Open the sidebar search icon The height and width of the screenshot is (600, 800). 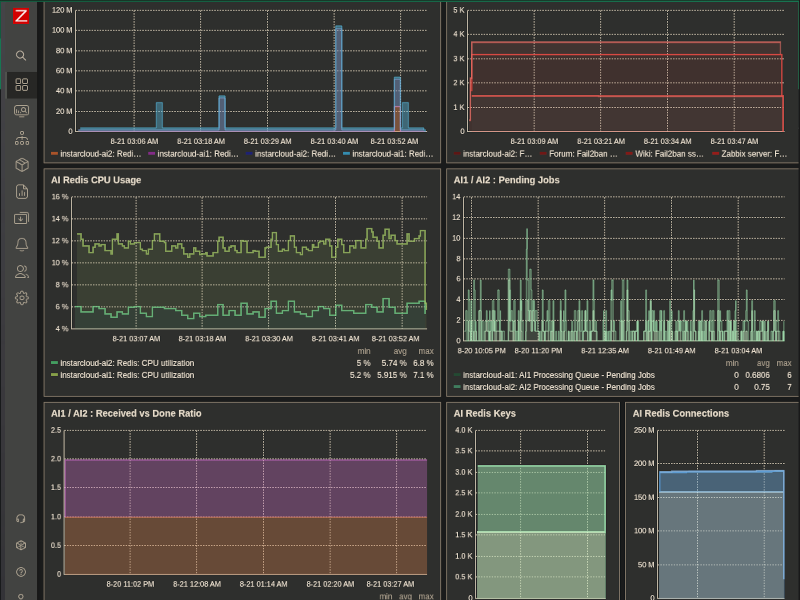click(x=21, y=56)
